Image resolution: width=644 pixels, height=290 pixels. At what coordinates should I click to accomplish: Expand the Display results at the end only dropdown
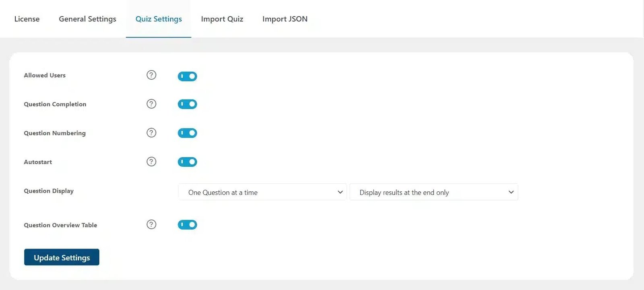tap(434, 192)
